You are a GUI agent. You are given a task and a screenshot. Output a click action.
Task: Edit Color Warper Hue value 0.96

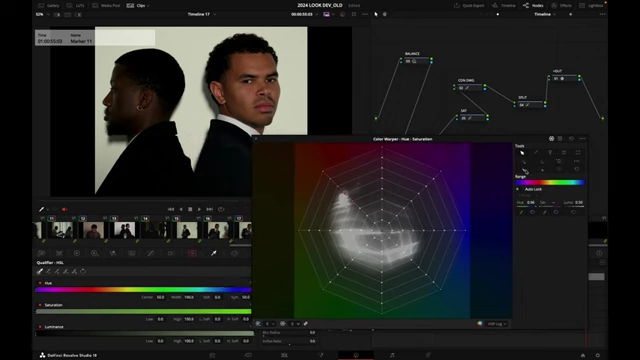(x=531, y=202)
